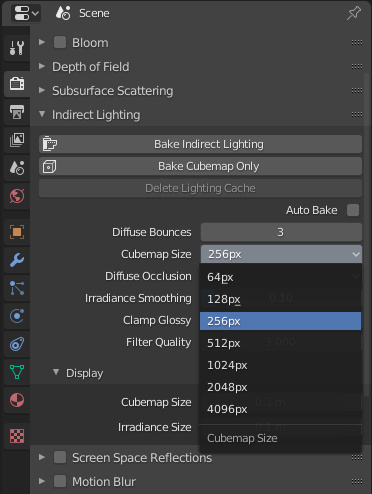Click the Diffuse Bounces value field
This screenshot has width=372, height=494.
281,232
